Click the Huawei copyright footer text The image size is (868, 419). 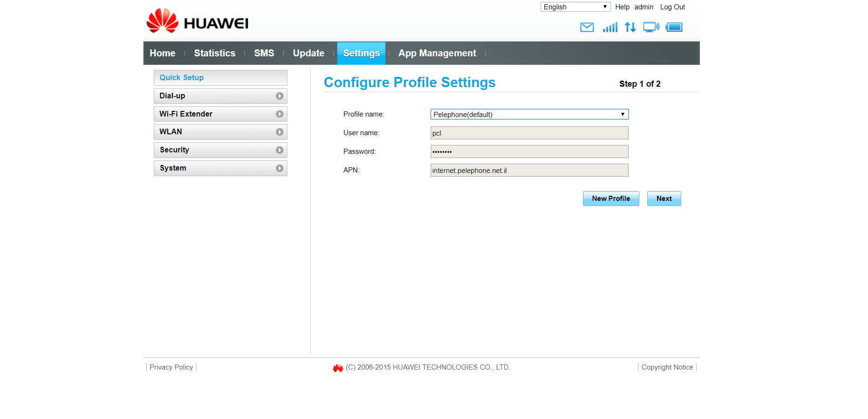tap(428, 367)
